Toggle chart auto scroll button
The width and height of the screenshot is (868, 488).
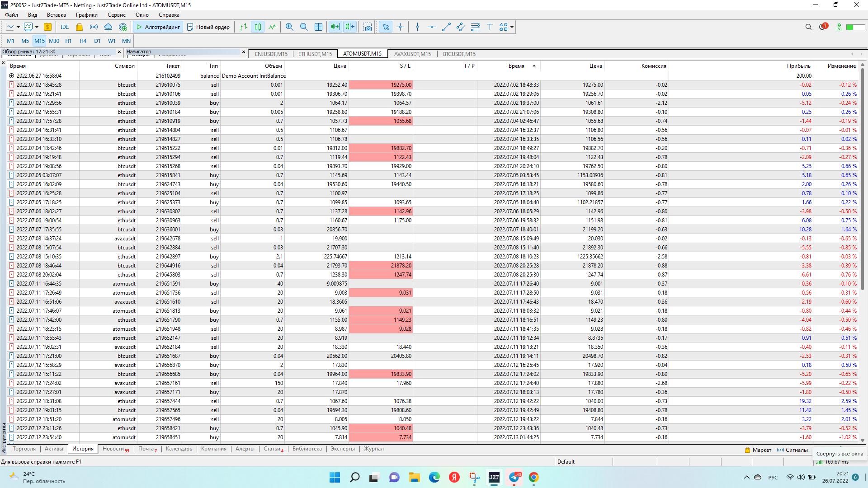click(335, 27)
